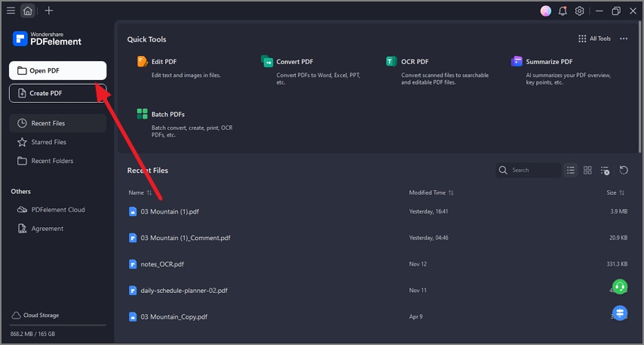Click the user profile avatar
The height and width of the screenshot is (345, 644).
[546, 11]
